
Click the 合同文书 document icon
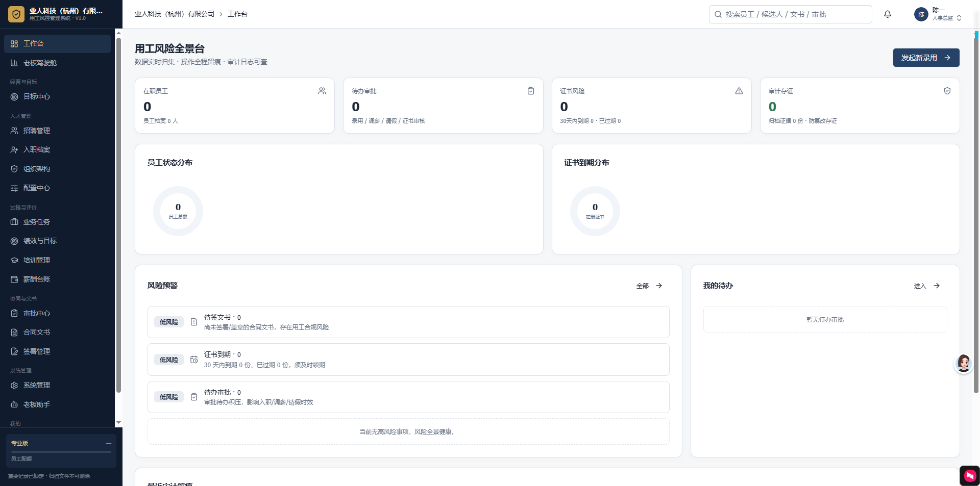click(14, 332)
